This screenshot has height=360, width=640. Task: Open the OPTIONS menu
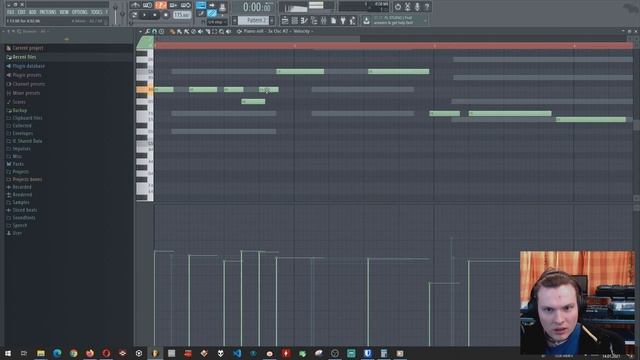80,12
